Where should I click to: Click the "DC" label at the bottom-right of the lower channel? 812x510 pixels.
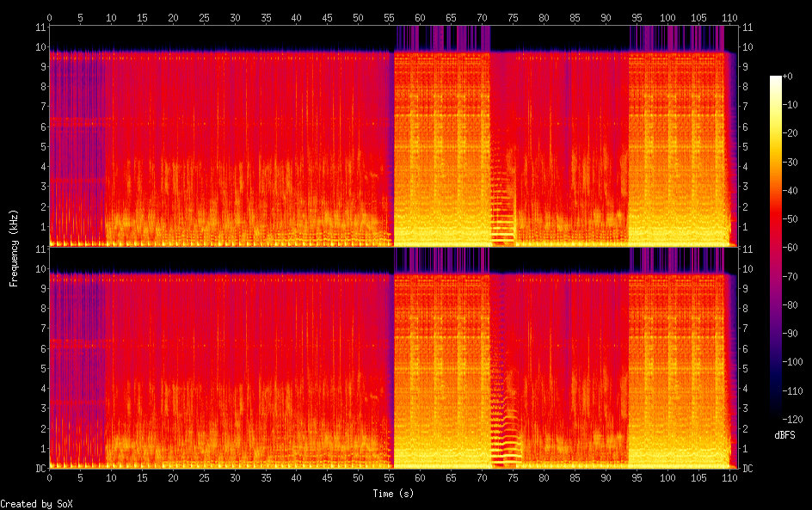[748, 468]
